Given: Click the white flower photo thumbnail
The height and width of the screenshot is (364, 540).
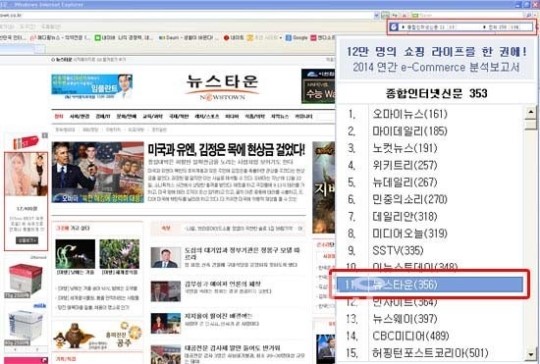Looking at the screenshot, I should coord(75,254).
